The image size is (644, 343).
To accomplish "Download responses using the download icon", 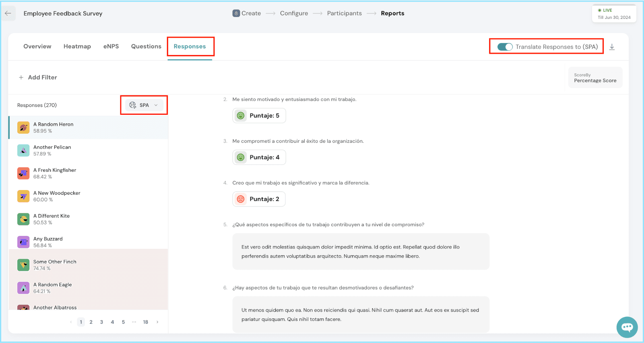I will [612, 47].
